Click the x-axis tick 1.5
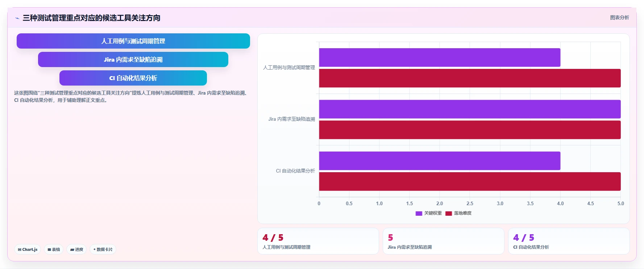 click(x=410, y=203)
